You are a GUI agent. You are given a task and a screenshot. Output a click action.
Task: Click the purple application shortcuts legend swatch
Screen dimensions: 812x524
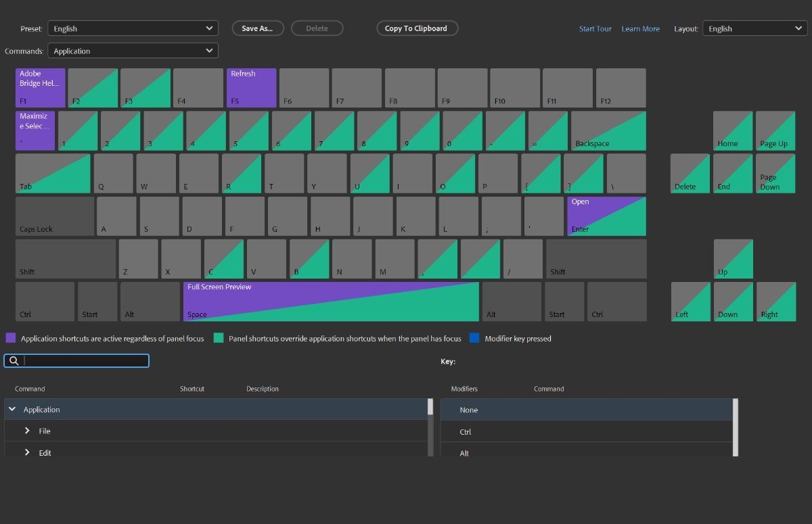[x=11, y=337]
